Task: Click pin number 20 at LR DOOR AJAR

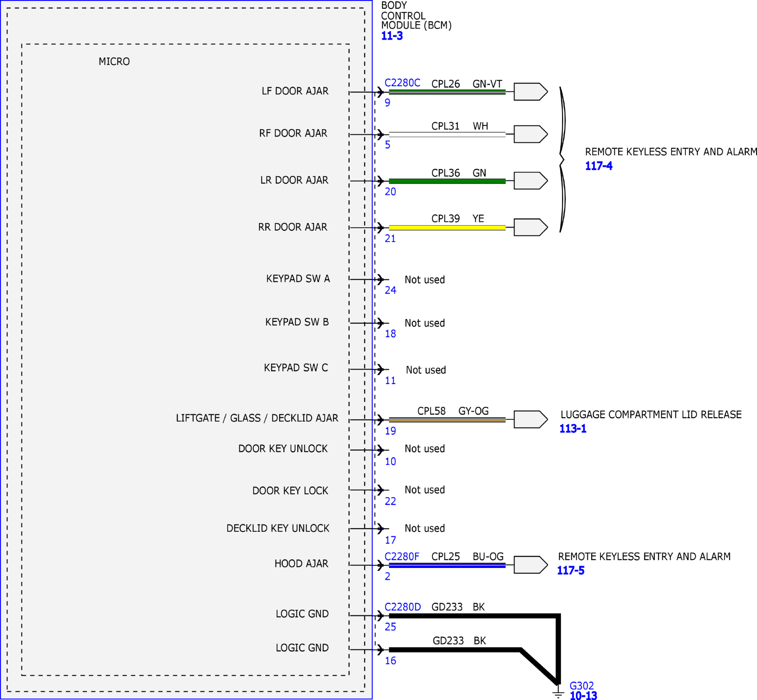Action: [x=390, y=192]
